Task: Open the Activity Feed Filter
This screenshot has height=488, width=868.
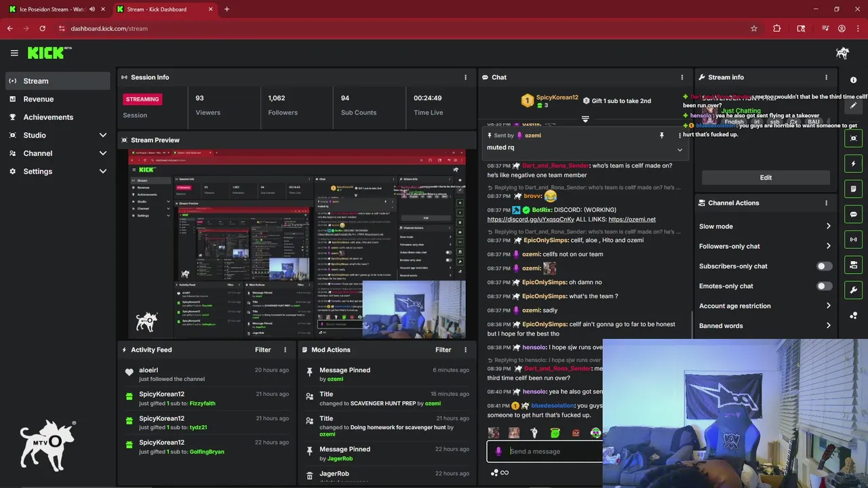Action: (x=263, y=350)
